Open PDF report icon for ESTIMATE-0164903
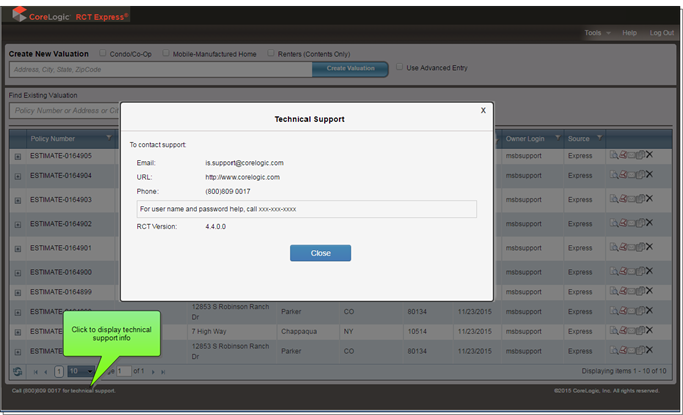This screenshot has width=683, height=415. pos(623,199)
